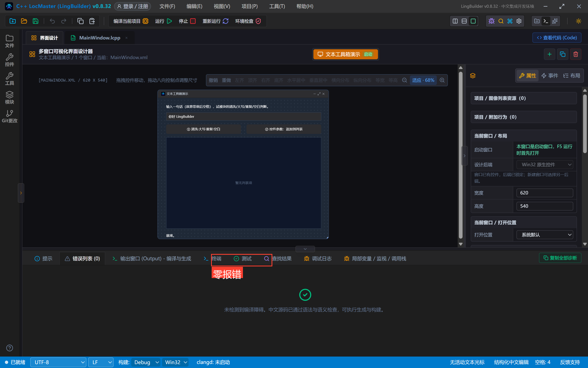Click 环境检查 button
Viewport: 588px width, 368px height.
coord(248,21)
